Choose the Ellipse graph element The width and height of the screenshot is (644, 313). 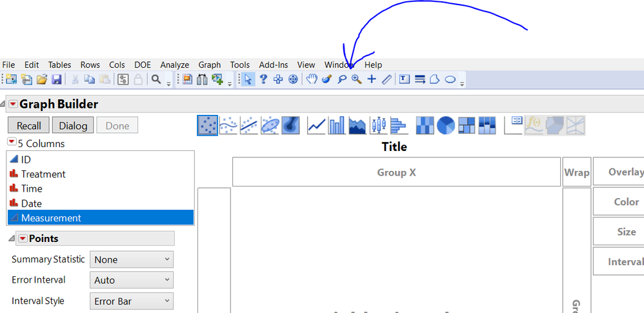pyautogui.click(x=270, y=125)
